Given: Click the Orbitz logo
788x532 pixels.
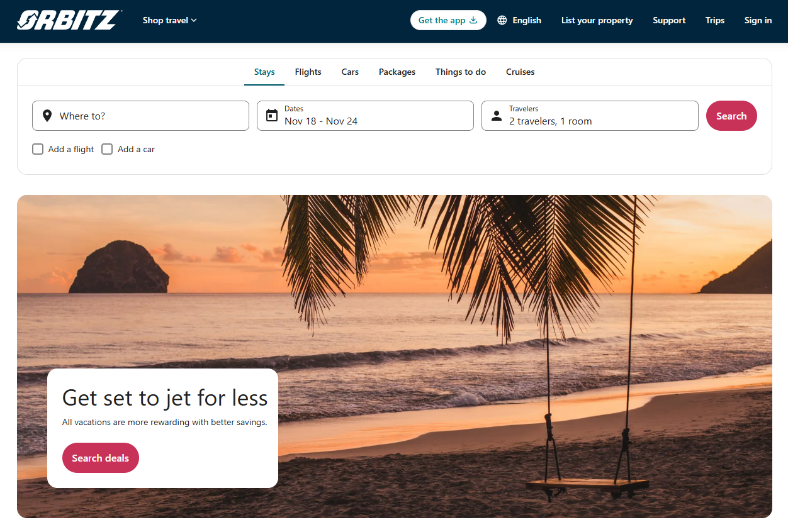Looking at the screenshot, I should point(69,20).
